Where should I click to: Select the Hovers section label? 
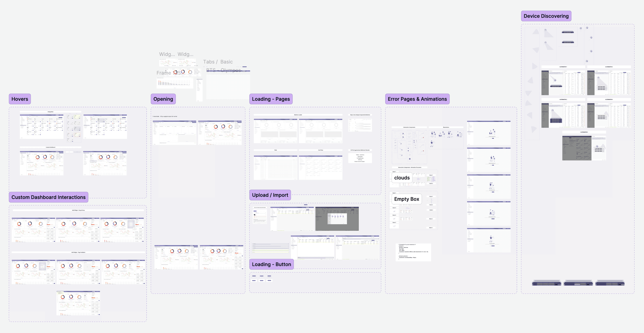20,99
